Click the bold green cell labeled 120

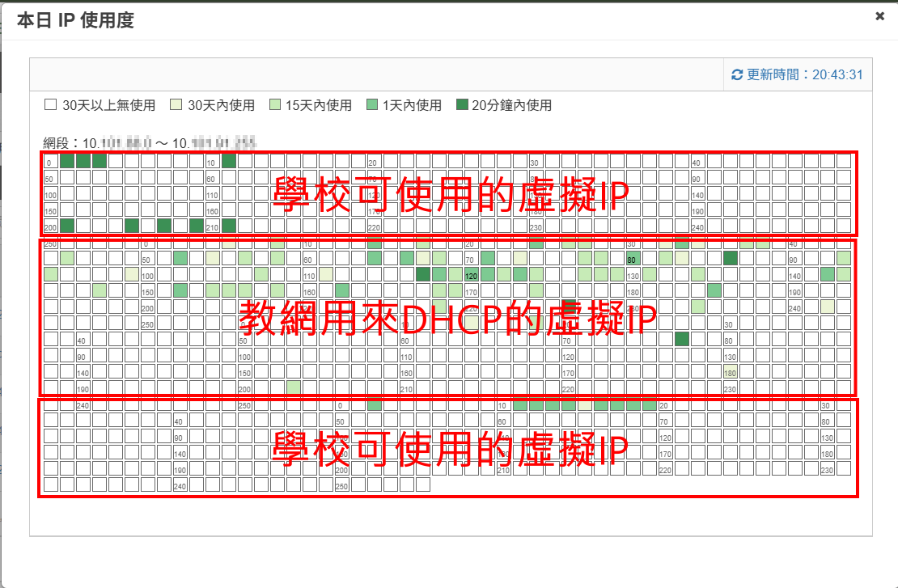coord(472,274)
